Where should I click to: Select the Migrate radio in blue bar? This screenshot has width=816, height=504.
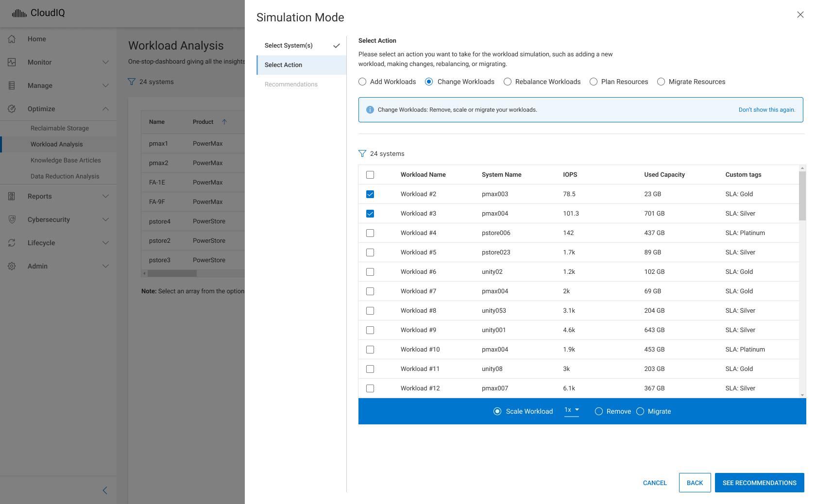(640, 411)
